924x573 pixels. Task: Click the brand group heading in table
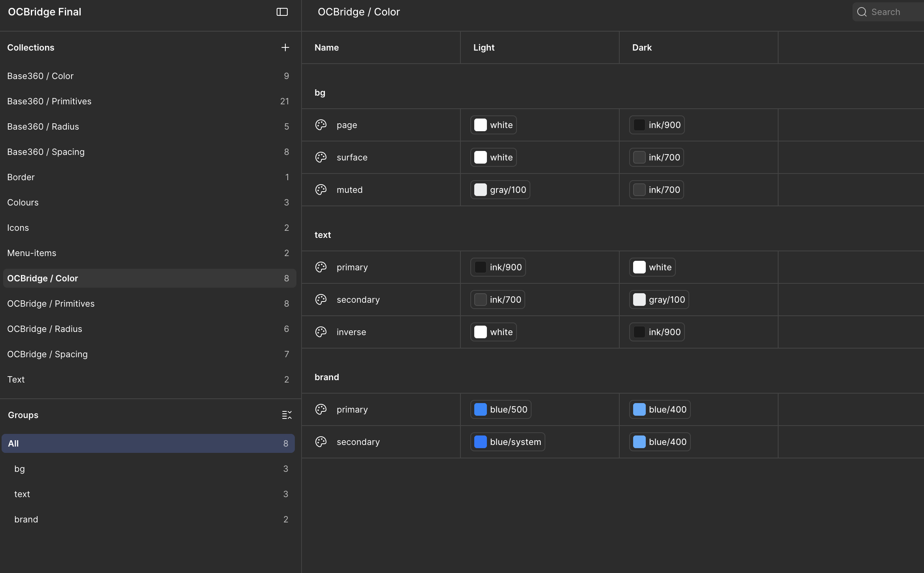[x=326, y=377]
